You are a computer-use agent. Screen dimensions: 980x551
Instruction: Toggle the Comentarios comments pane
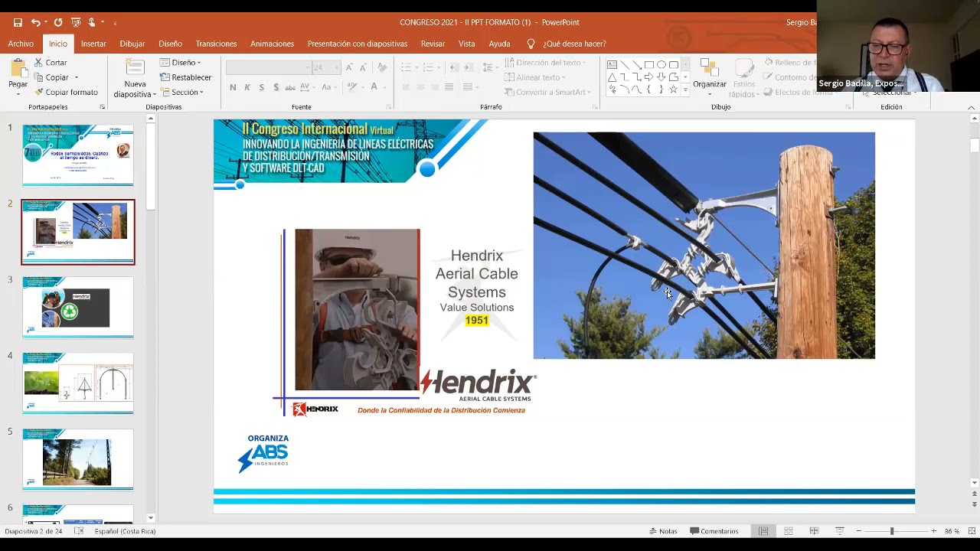714,531
